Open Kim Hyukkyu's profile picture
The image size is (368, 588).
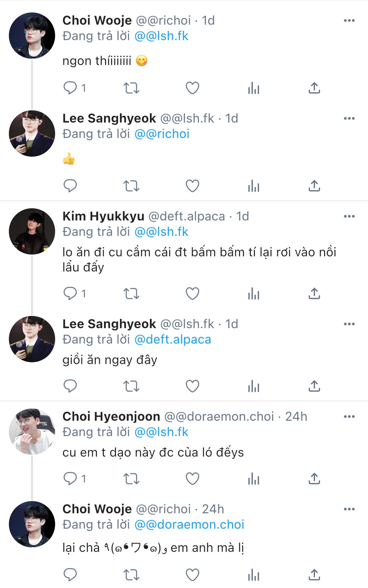pos(32,232)
